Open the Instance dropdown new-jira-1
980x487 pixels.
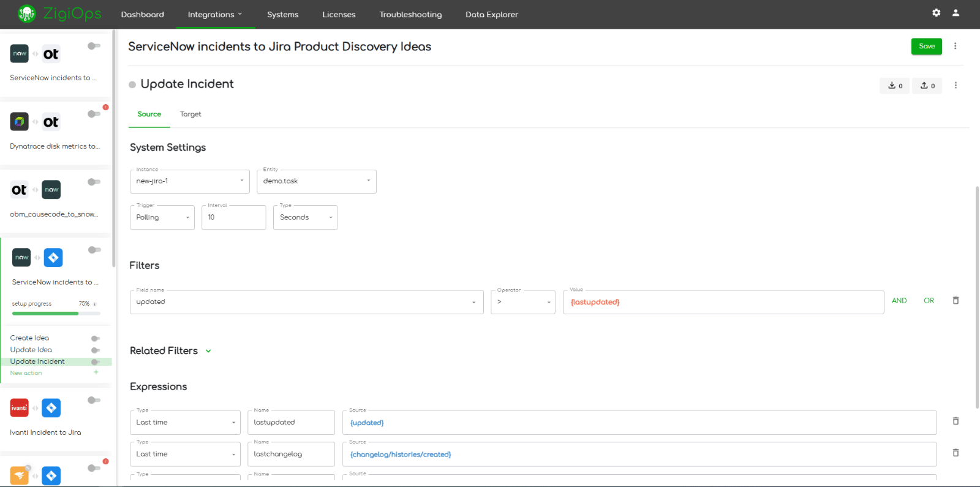click(x=190, y=181)
